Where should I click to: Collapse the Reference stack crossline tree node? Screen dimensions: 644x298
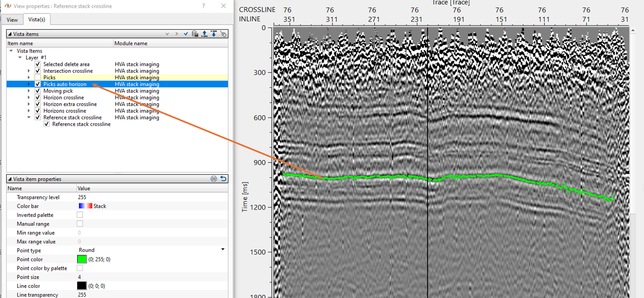(29, 117)
